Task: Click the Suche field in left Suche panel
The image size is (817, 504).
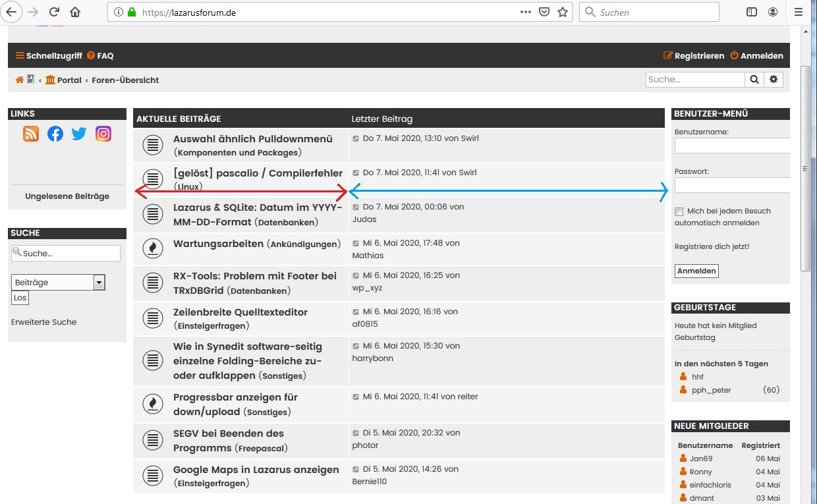Action: [66, 253]
